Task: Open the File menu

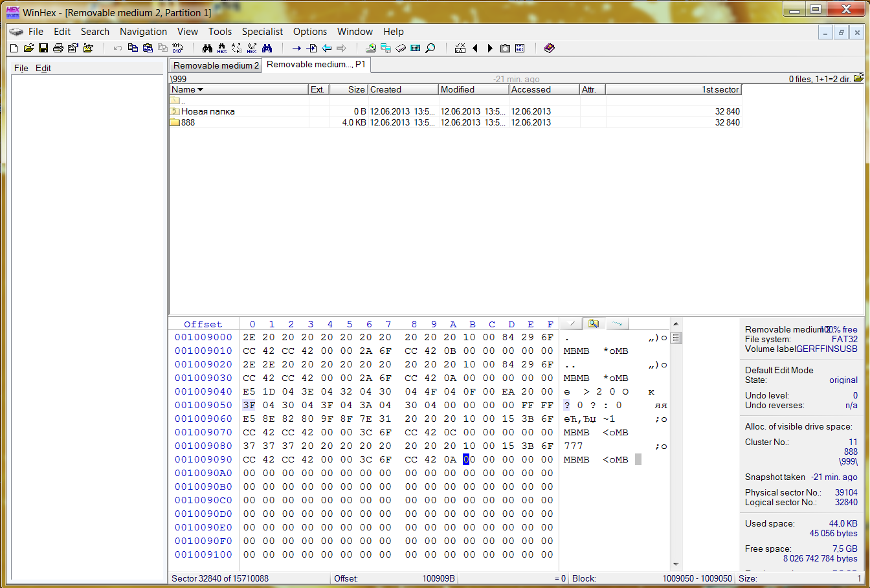Action: pos(36,31)
